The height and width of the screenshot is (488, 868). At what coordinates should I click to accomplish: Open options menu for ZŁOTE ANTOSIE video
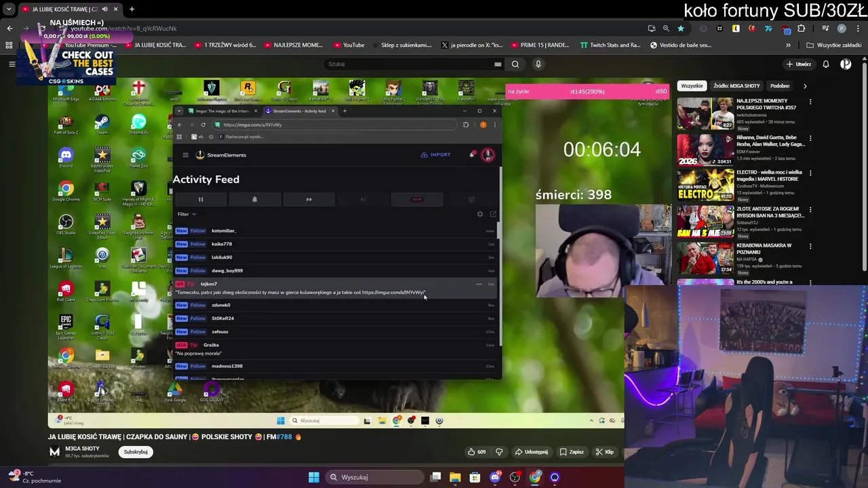pyautogui.click(x=810, y=210)
